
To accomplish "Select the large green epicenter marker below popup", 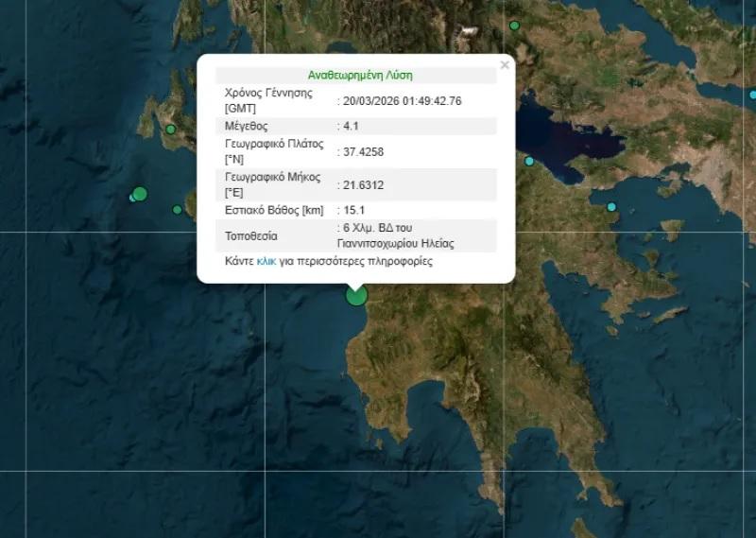I will point(357,295).
